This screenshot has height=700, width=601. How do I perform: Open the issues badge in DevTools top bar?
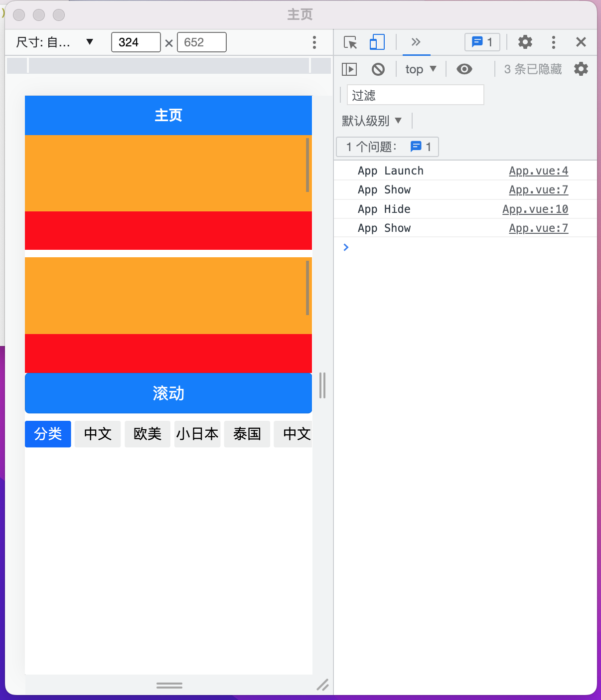(x=482, y=42)
